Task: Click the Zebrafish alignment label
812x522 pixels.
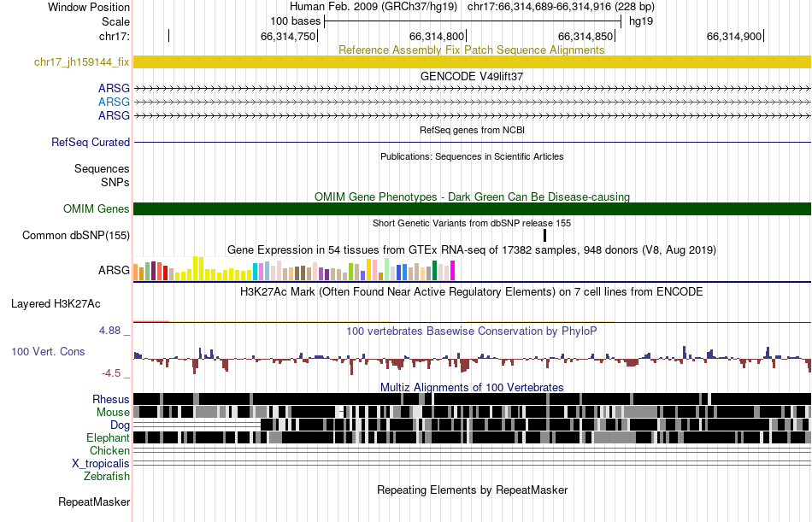Action: point(107,476)
